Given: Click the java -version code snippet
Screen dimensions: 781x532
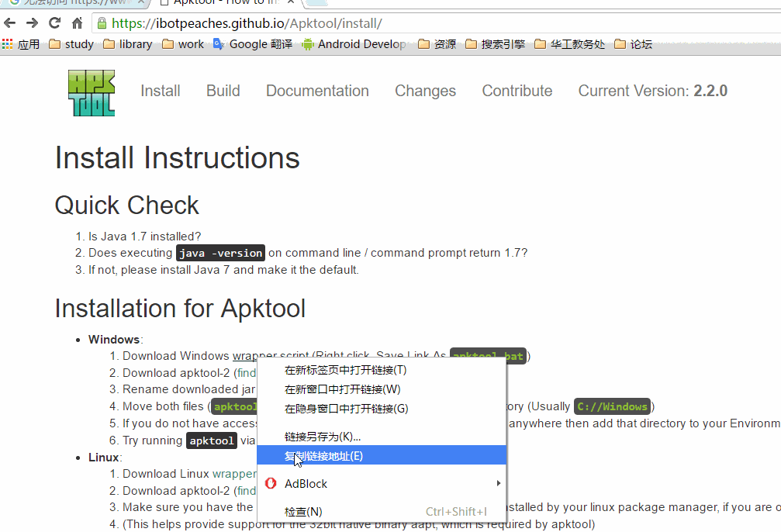Looking at the screenshot, I should [221, 253].
